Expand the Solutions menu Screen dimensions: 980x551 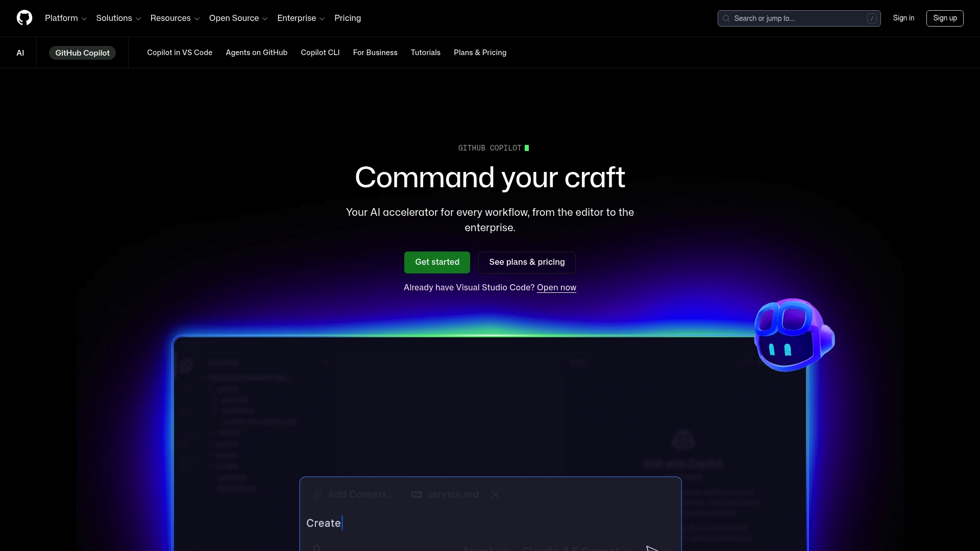(118, 18)
